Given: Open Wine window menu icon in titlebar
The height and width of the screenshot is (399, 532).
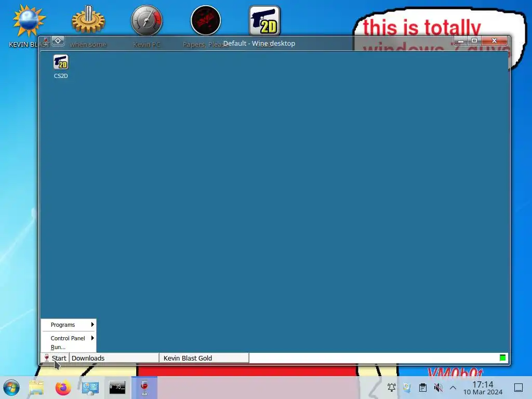Looking at the screenshot, I should (46, 42).
